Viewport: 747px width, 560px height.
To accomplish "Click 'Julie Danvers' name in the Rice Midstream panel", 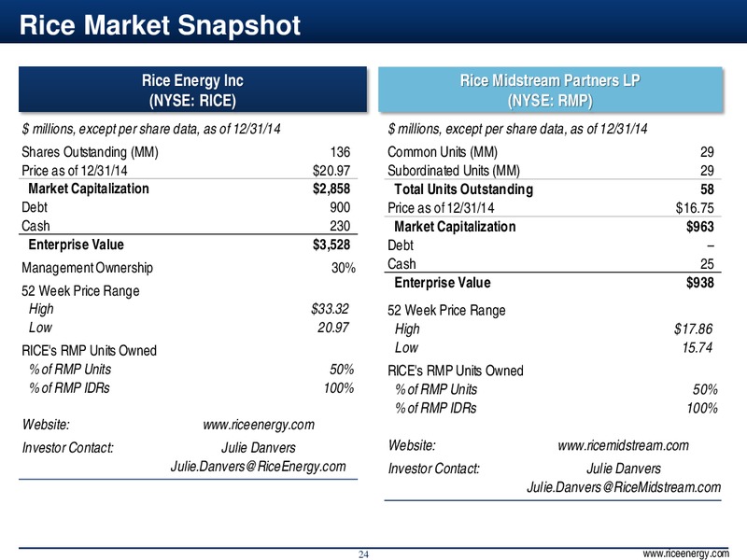I will pyautogui.click(x=624, y=469).
